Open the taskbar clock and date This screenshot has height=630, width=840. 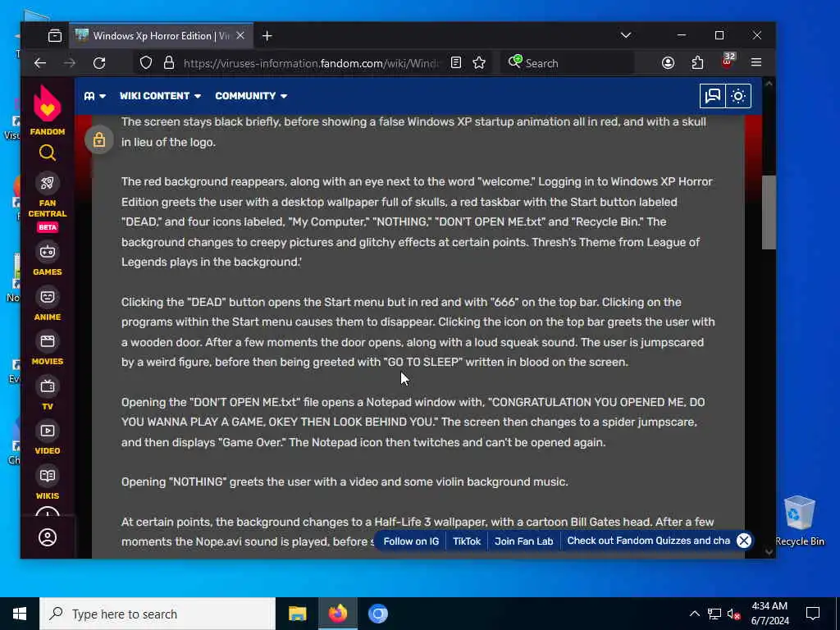[x=769, y=614]
